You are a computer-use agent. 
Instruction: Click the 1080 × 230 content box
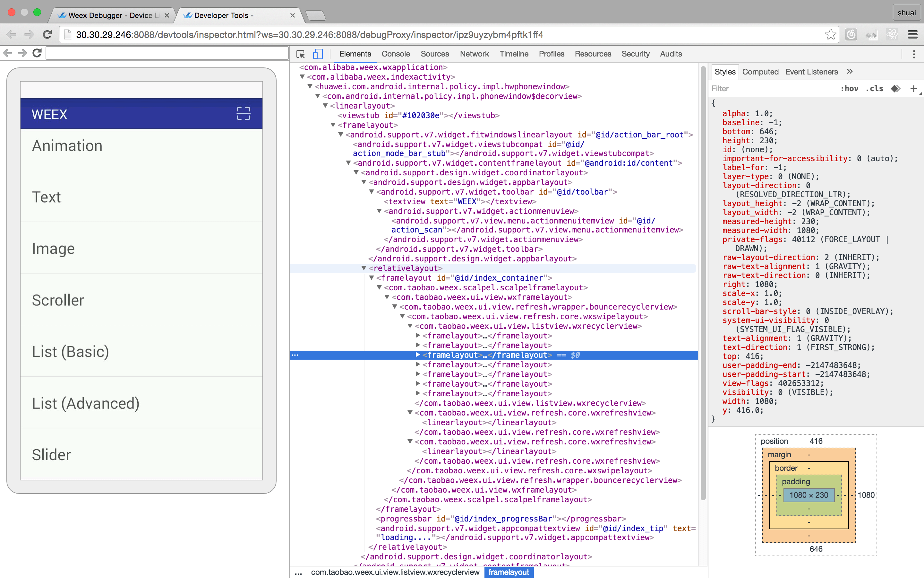[x=809, y=495]
